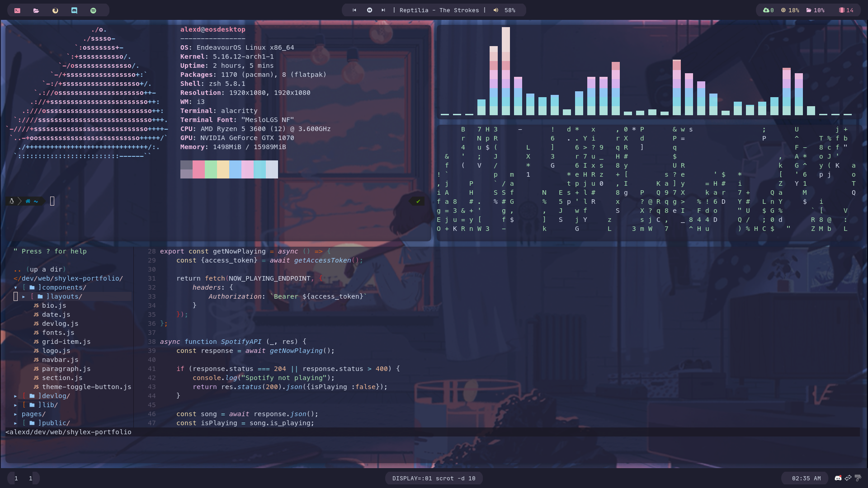Image resolution: width=868 pixels, height=488 pixels.
Task: Pause the currently playing Strokes track
Action: (x=369, y=10)
